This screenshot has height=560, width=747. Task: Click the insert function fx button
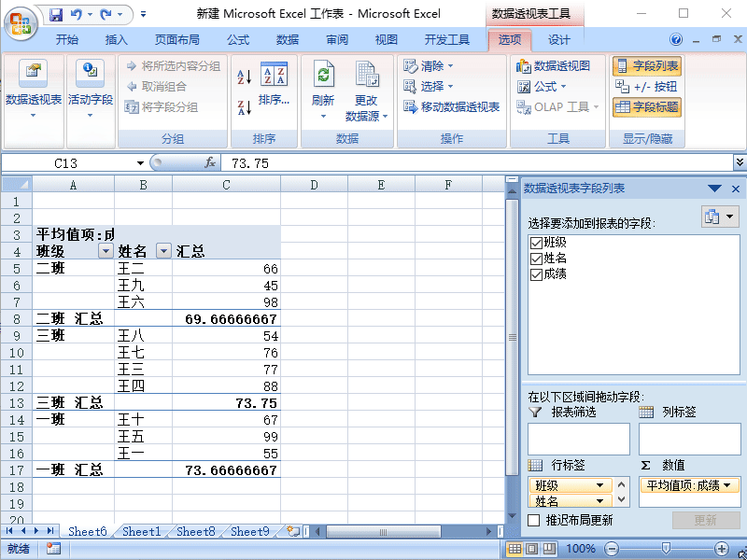pyautogui.click(x=209, y=162)
